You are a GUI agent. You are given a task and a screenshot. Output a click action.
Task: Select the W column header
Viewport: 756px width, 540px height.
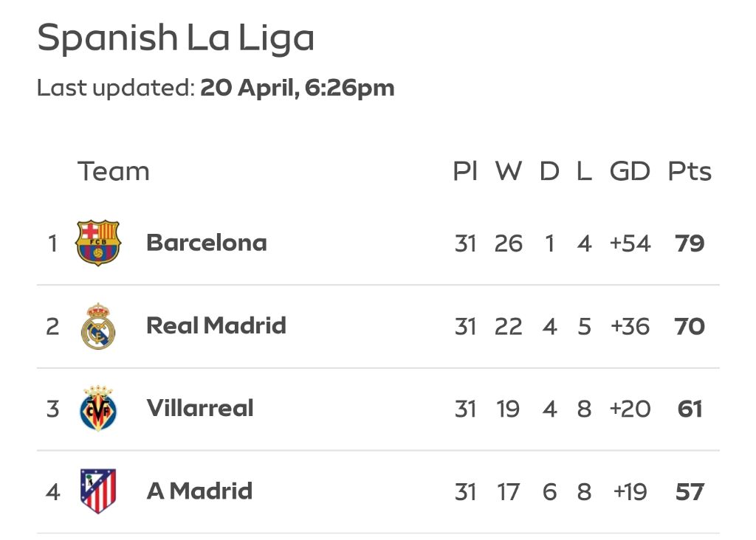pyautogui.click(x=509, y=171)
